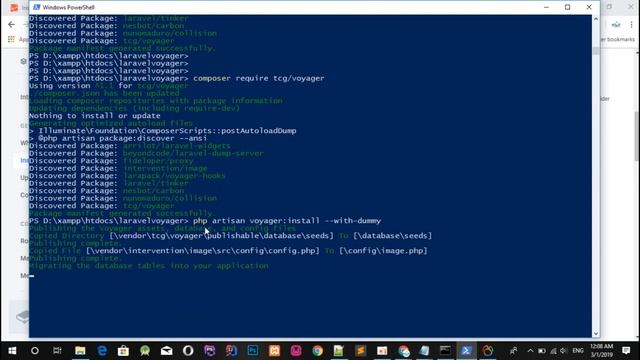The width and height of the screenshot is (640, 360).
Task: Click the PowerShell vertical scrollbar thumb
Action: pyautogui.click(x=596, y=51)
